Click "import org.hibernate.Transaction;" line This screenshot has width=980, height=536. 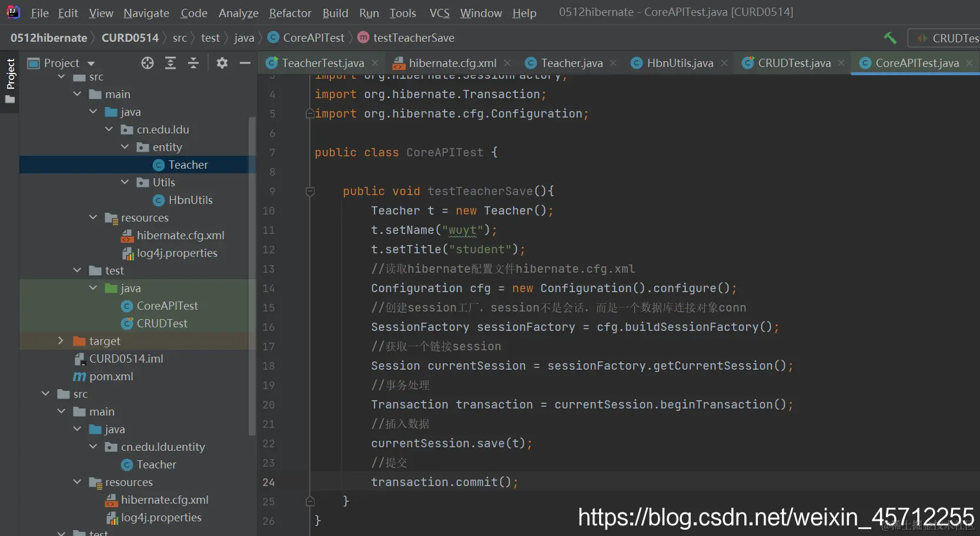click(x=430, y=94)
